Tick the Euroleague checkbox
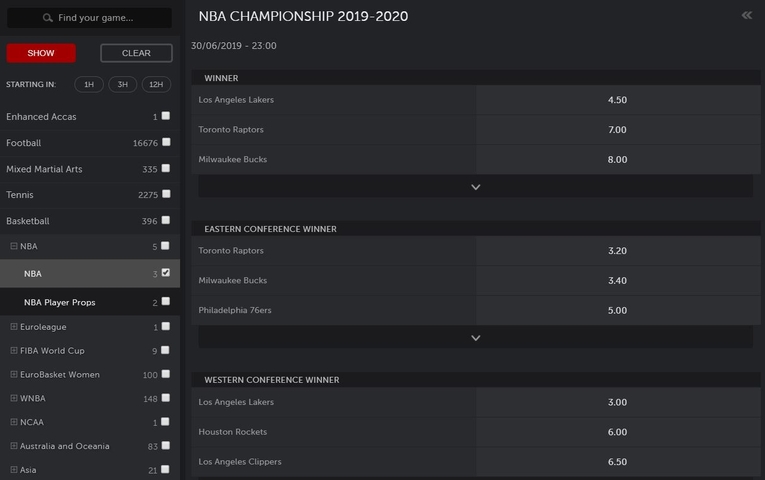Viewport: 765px width, 480px height. 166,326
